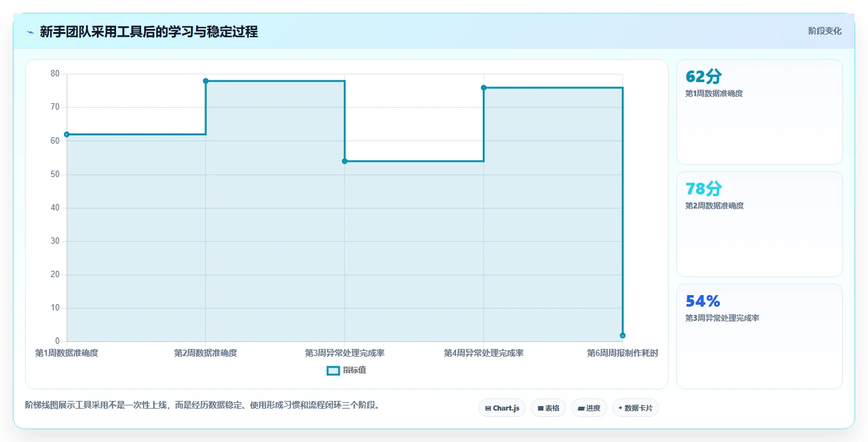Click the y-axis value 50
Viewport: 868px width, 442px height.
[x=55, y=174]
